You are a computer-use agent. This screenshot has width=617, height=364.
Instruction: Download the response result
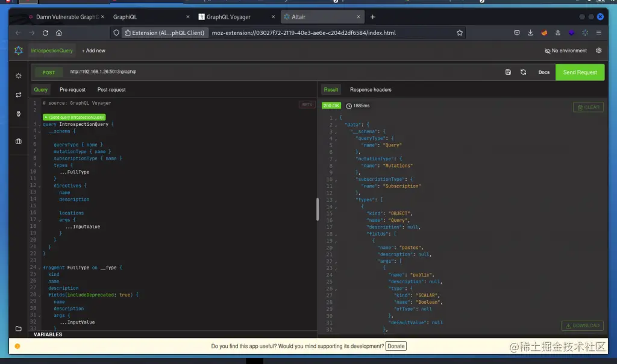[x=583, y=325]
